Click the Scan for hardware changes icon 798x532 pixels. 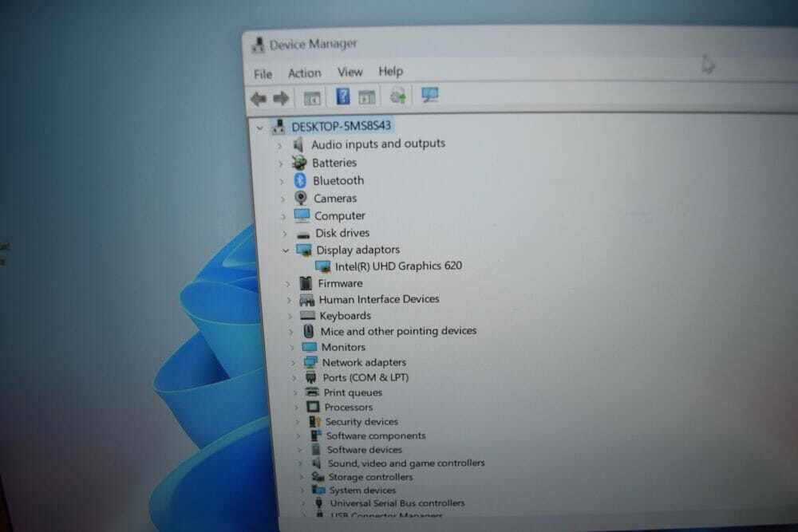click(x=430, y=95)
